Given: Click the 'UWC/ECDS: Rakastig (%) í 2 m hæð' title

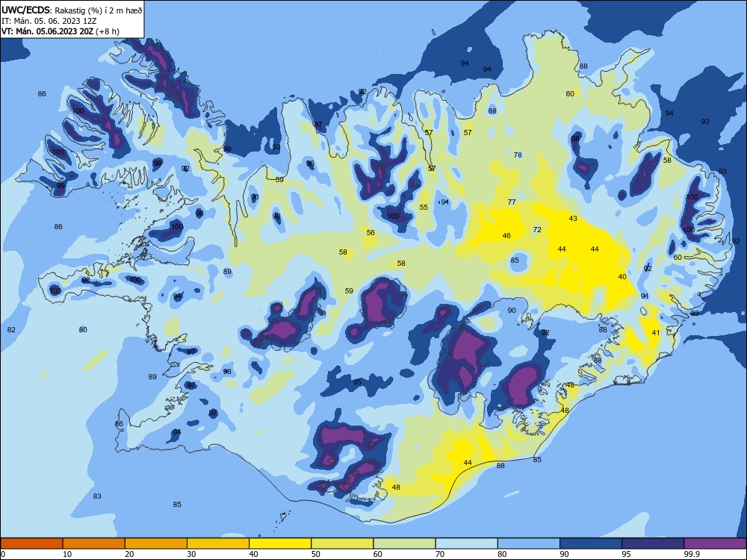Looking at the screenshot, I should 72,10.
